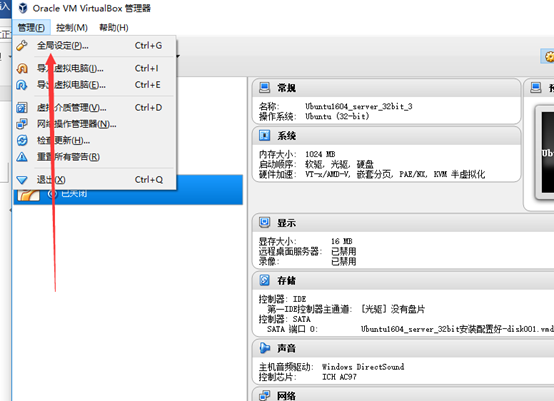Click the preview panel monitor icon

point(536,87)
